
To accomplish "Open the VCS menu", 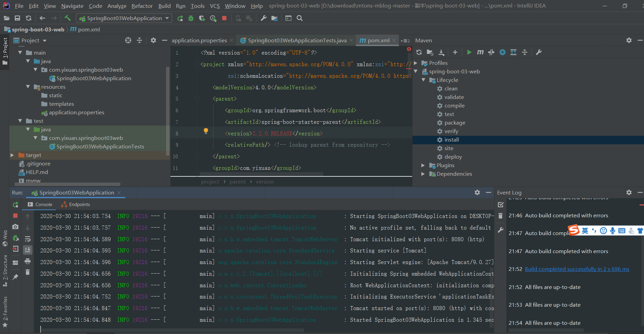I will coord(215,6).
